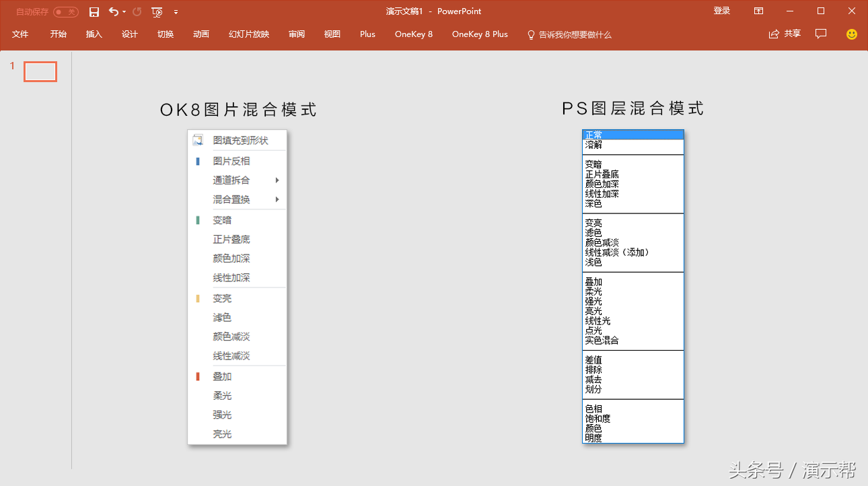Choose 正片叠底 in the OK8 context menu

(238, 239)
